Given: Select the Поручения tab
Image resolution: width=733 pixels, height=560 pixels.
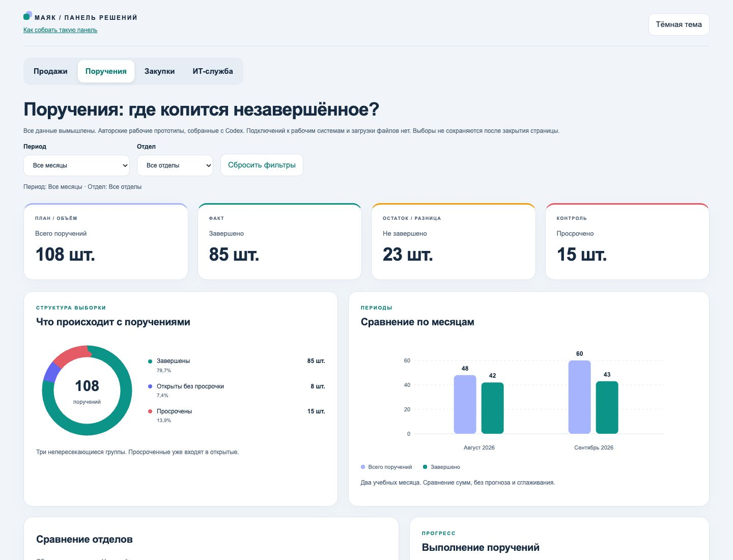Looking at the screenshot, I should pos(106,71).
